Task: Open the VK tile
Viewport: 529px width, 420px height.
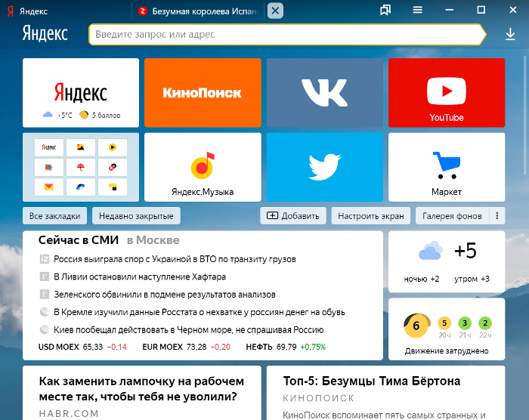Action: [x=324, y=93]
